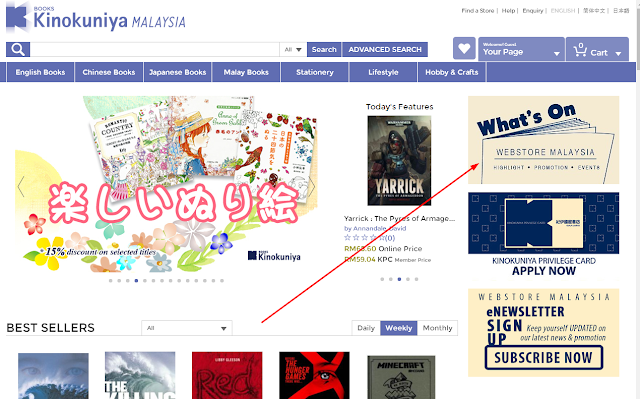Screen dimensions: 640x399
Task: Open the first best seller wave cover book
Action: point(53,376)
